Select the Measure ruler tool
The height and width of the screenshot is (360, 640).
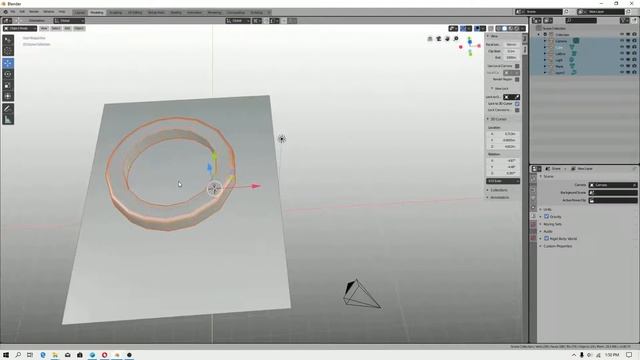pyautogui.click(x=8, y=120)
